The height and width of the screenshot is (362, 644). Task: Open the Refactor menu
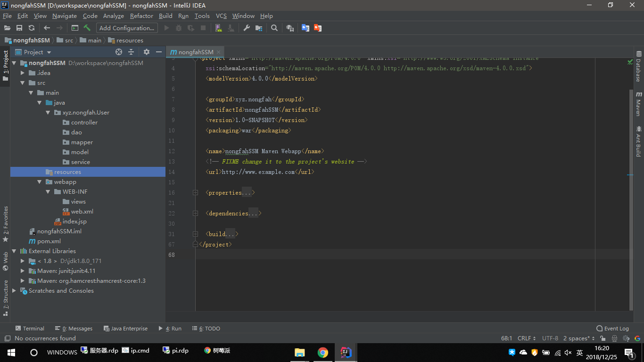tap(141, 16)
